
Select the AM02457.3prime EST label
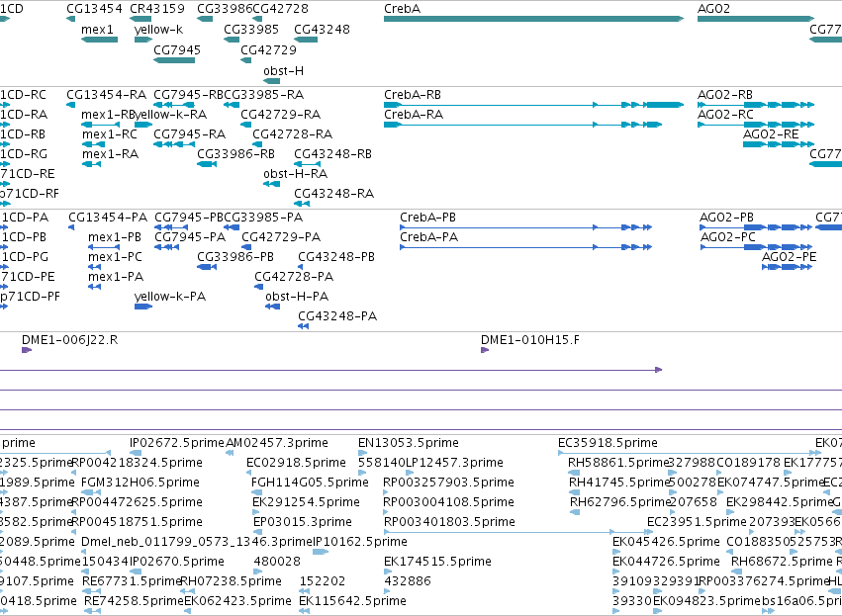click(x=277, y=443)
